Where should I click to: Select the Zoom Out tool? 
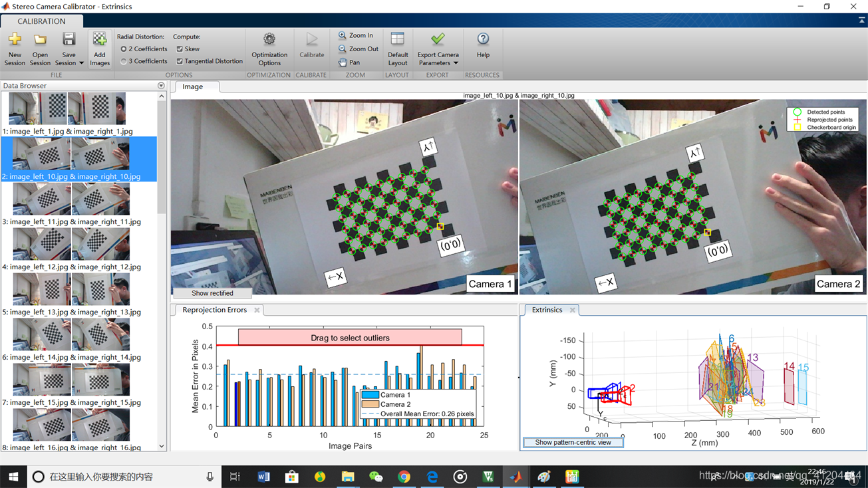[x=358, y=49]
